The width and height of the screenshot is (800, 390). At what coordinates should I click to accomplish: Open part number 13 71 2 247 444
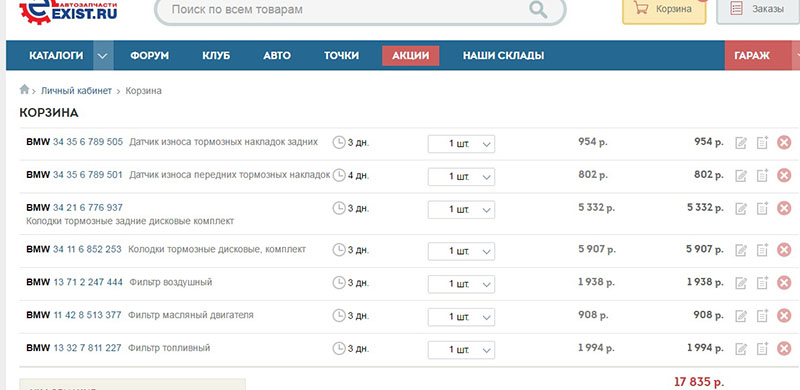pos(88,282)
